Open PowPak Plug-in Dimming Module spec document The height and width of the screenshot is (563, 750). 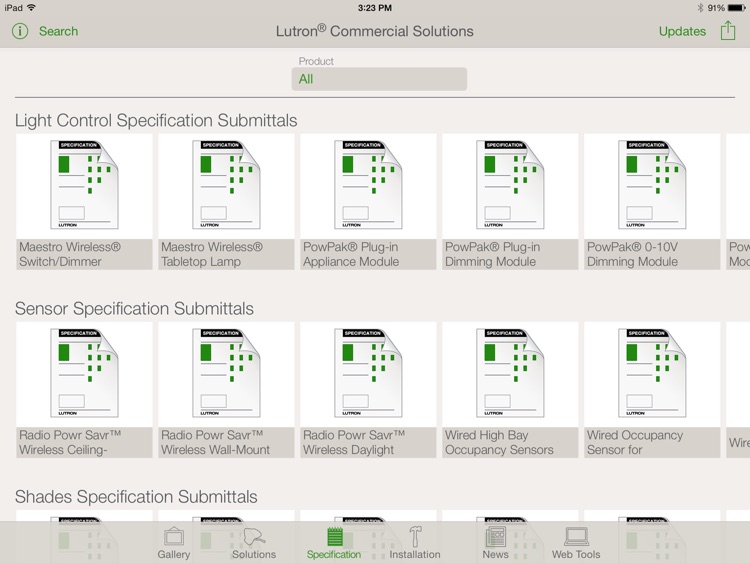[510, 185]
